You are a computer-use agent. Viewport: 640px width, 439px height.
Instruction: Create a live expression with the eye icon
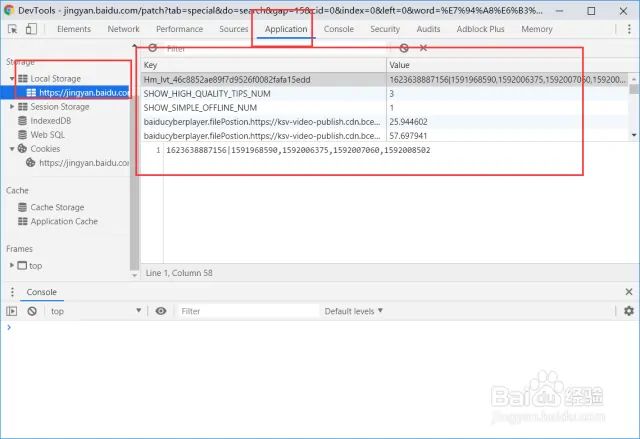pyautogui.click(x=161, y=311)
